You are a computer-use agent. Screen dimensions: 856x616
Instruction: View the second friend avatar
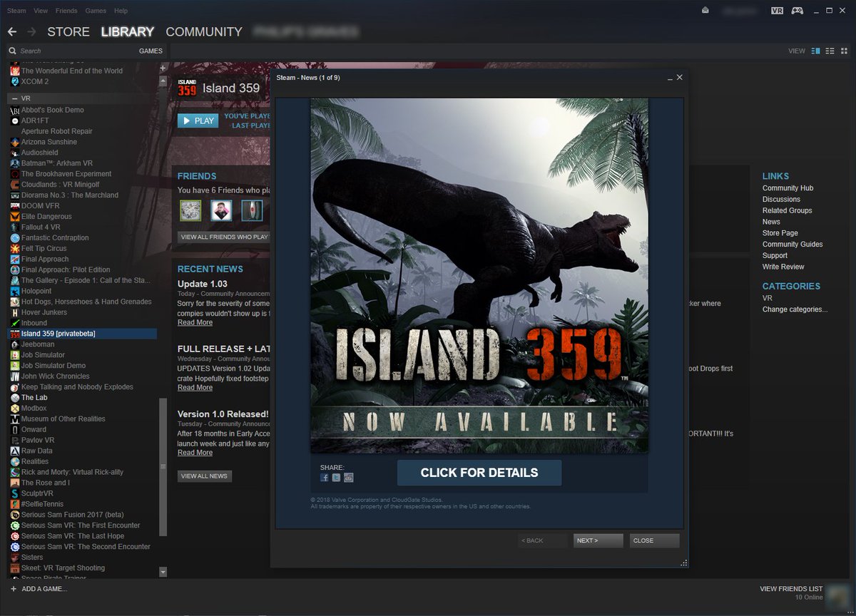pyautogui.click(x=221, y=210)
